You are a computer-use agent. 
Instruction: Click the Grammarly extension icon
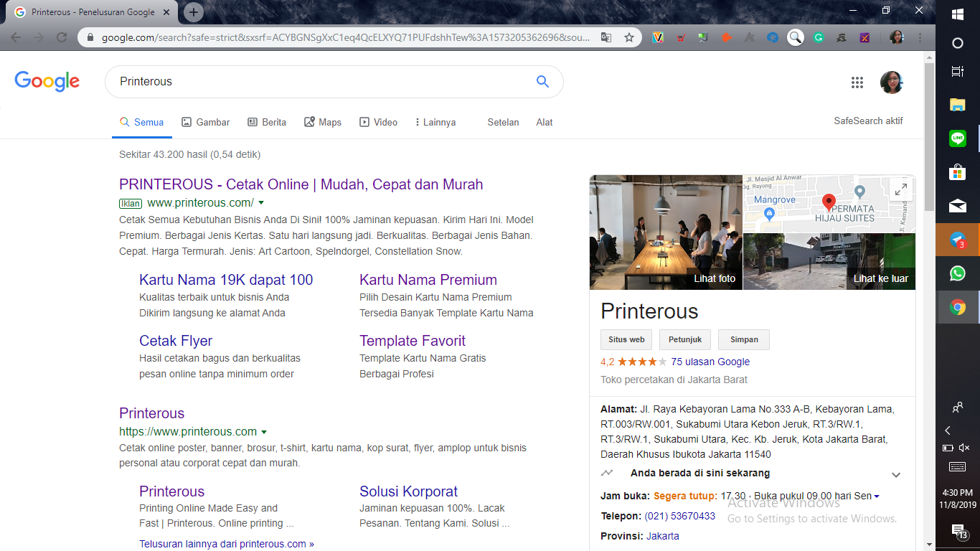(x=818, y=37)
